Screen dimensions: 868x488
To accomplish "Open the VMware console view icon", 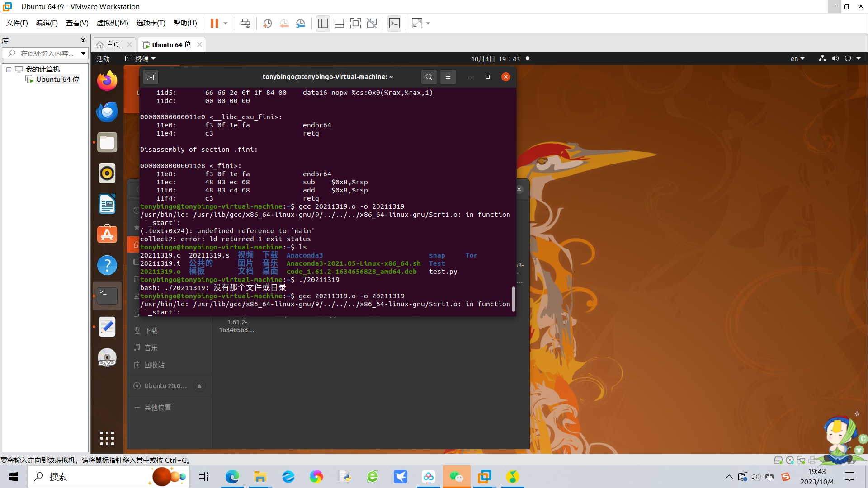I will (394, 23).
